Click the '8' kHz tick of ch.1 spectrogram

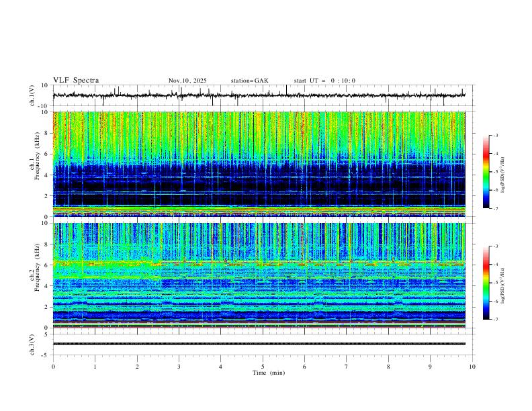tap(47, 133)
